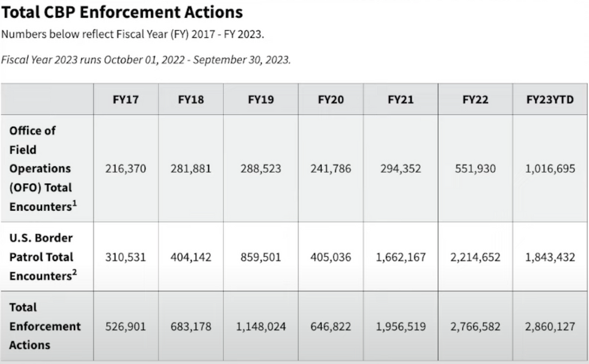589x364 pixels.
Task: Click Border Patrol FY19 value 859,501
Action: click(261, 257)
